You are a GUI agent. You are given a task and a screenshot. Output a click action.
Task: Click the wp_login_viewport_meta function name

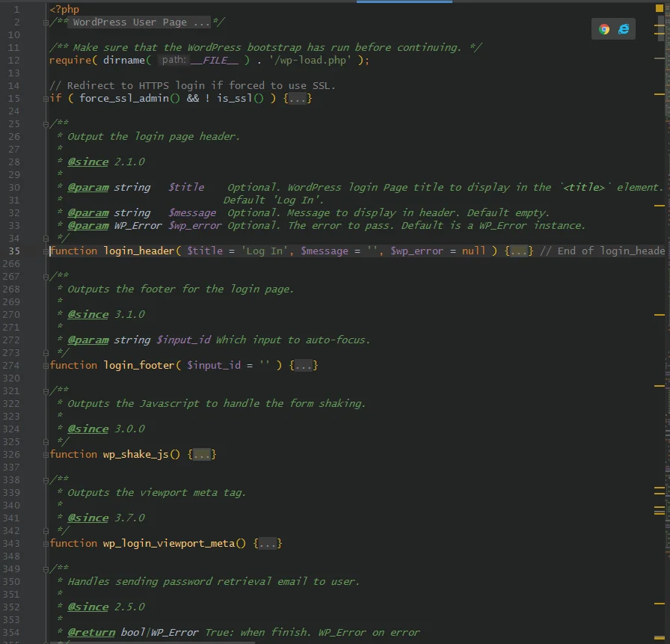point(169,543)
